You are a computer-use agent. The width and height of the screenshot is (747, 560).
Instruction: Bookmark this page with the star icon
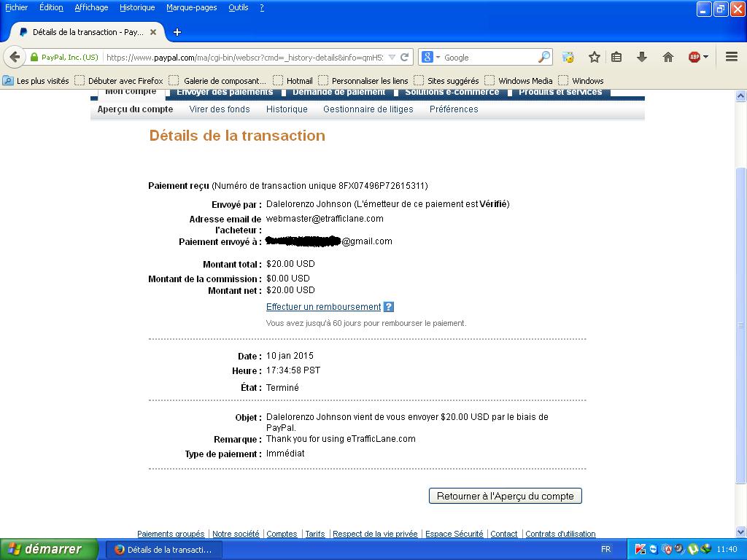594,57
